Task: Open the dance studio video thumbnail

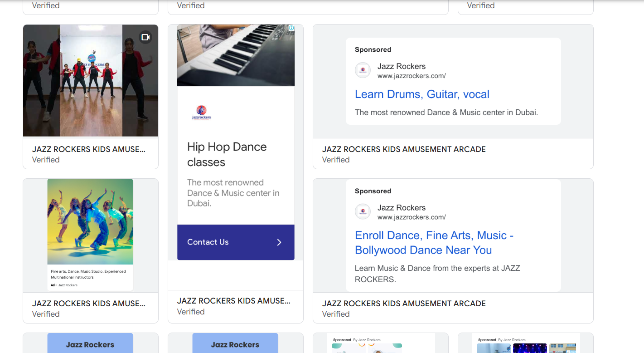Action: tap(91, 81)
